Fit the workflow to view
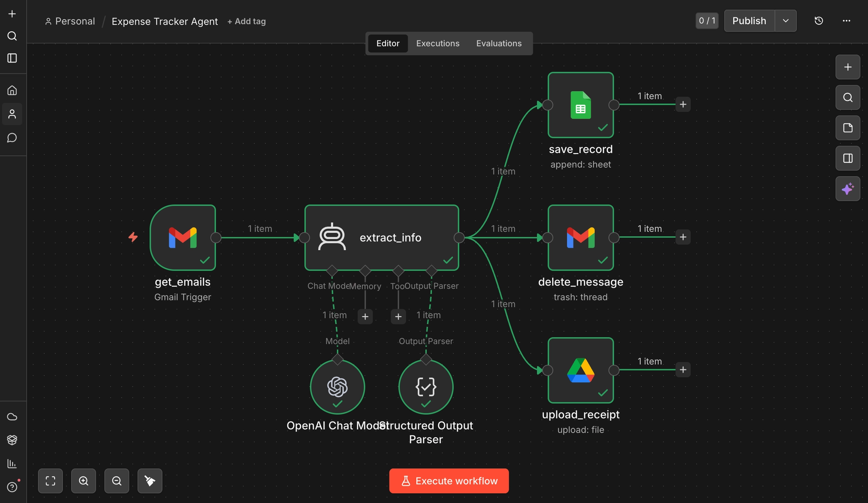The width and height of the screenshot is (868, 503). pyautogui.click(x=50, y=481)
